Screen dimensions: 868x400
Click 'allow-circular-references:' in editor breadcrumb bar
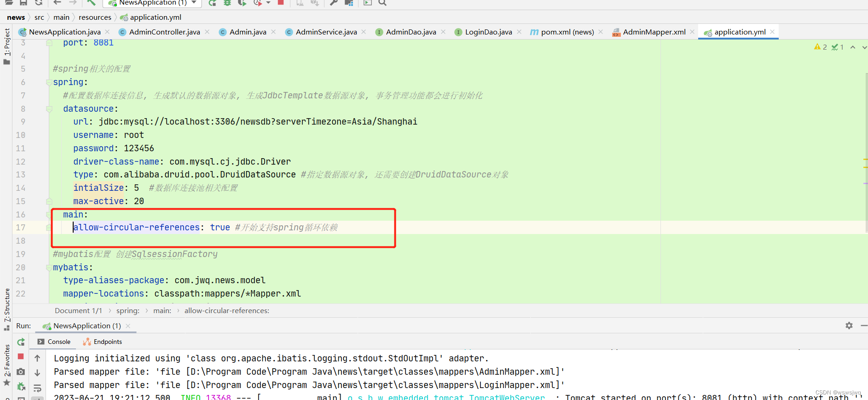[227, 311]
